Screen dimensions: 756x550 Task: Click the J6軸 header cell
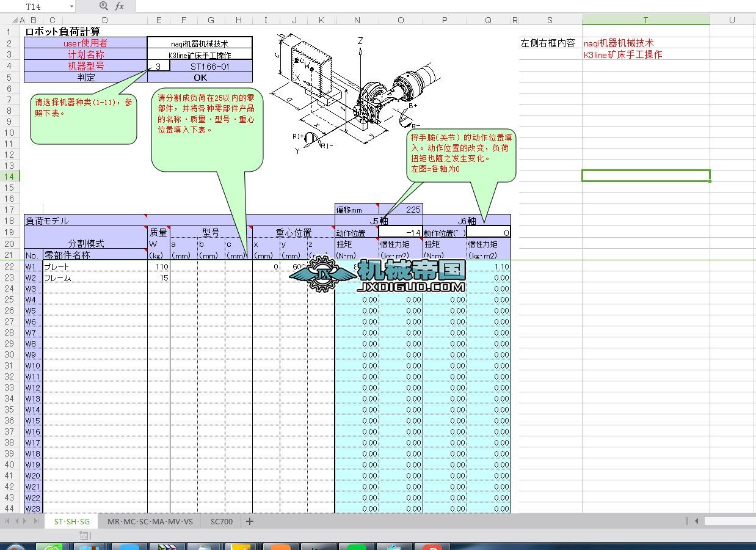tap(467, 221)
